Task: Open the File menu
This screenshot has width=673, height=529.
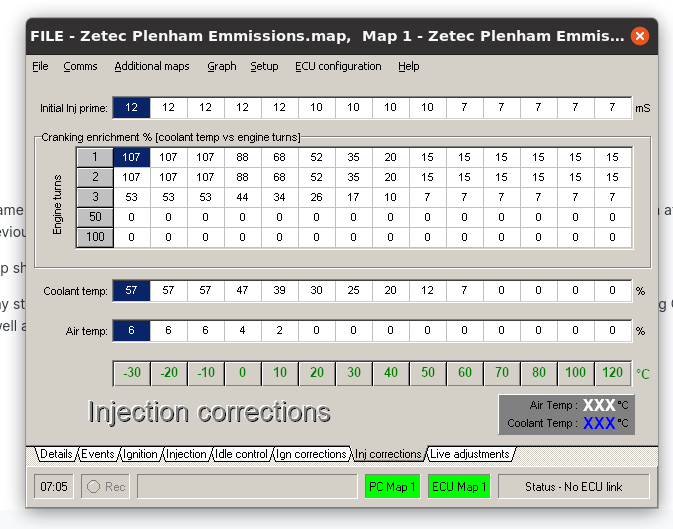Action: click(40, 66)
